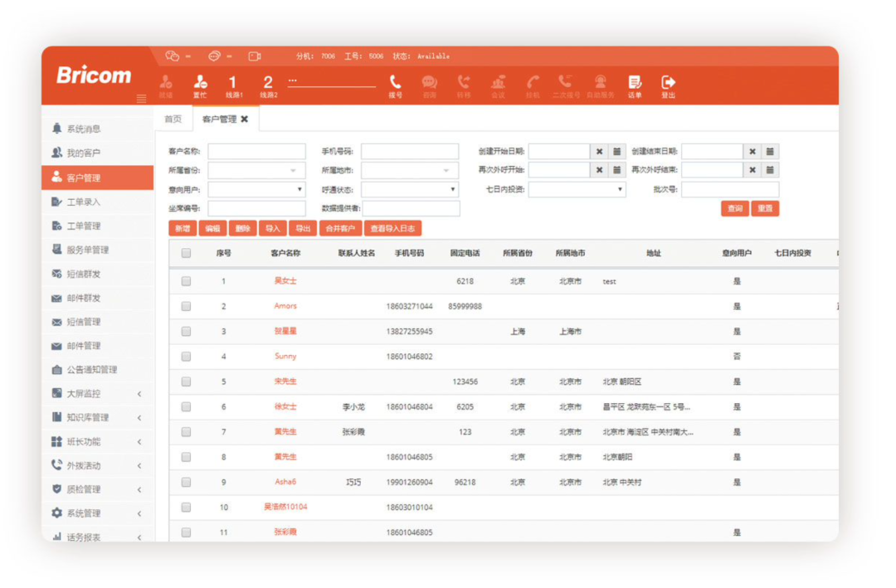The image size is (896, 588).
Task: Click the 拨号 dial phone icon
Action: point(395,84)
